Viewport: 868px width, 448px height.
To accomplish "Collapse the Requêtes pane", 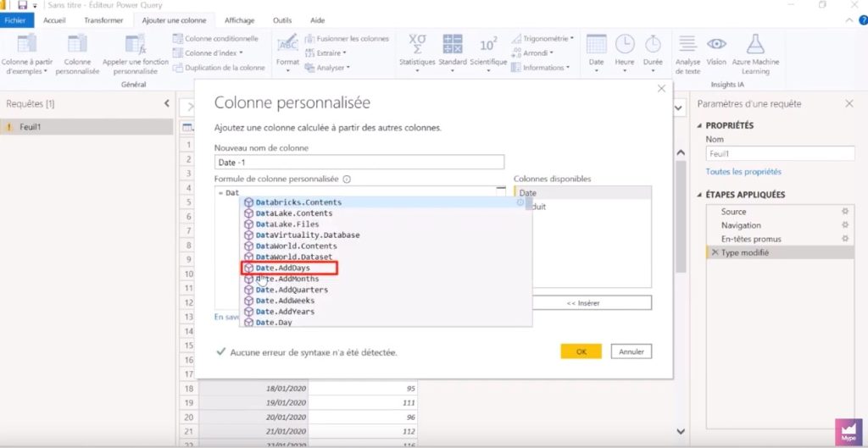I will pos(167,103).
